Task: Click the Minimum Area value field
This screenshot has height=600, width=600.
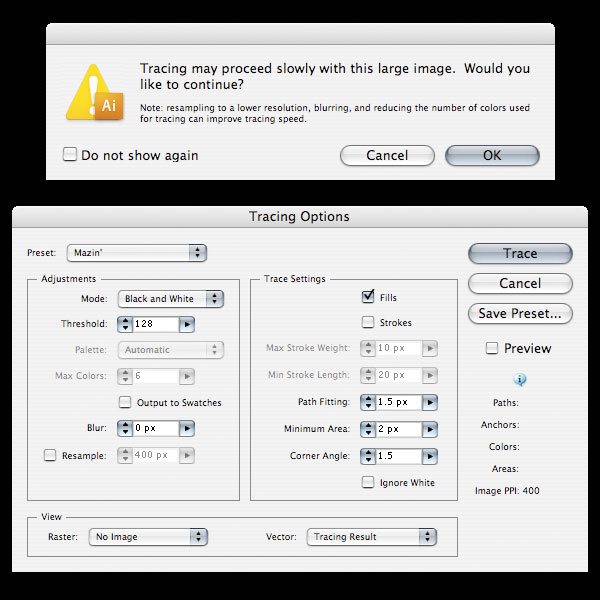Action: pos(399,429)
